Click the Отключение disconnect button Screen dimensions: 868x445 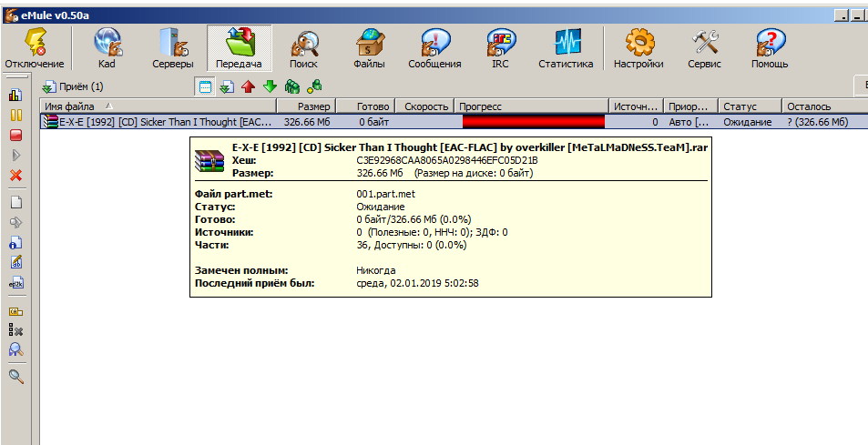(x=35, y=49)
